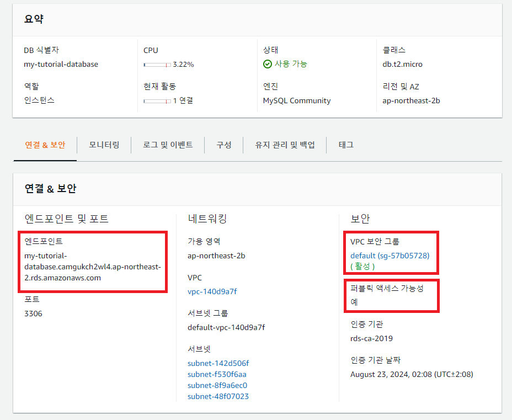Click the green available status check icon
Image resolution: width=512 pixels, height=420 pixels.
click(268, 64)
